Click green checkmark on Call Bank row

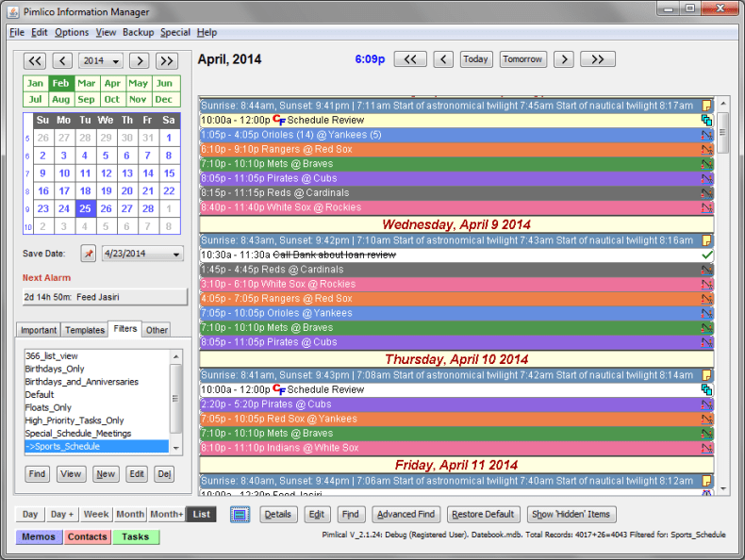[x=706, y=255]
